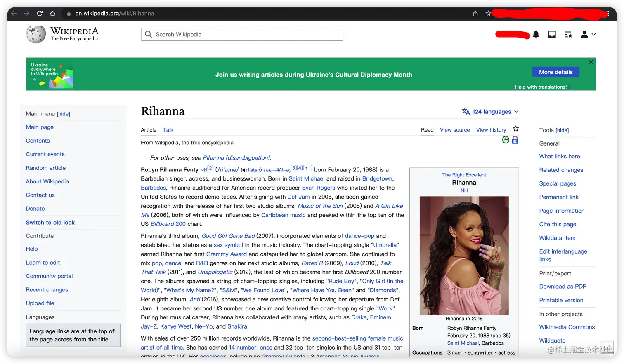
Task: Open your Wikipedia notices inbox tray
Action: pos(552,35)
